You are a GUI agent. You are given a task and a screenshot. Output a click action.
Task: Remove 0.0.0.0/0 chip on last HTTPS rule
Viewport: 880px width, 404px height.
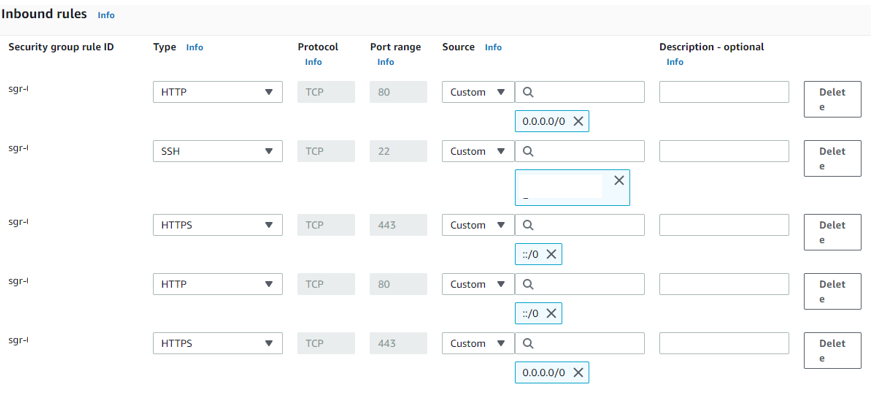(x=579, y=373)
